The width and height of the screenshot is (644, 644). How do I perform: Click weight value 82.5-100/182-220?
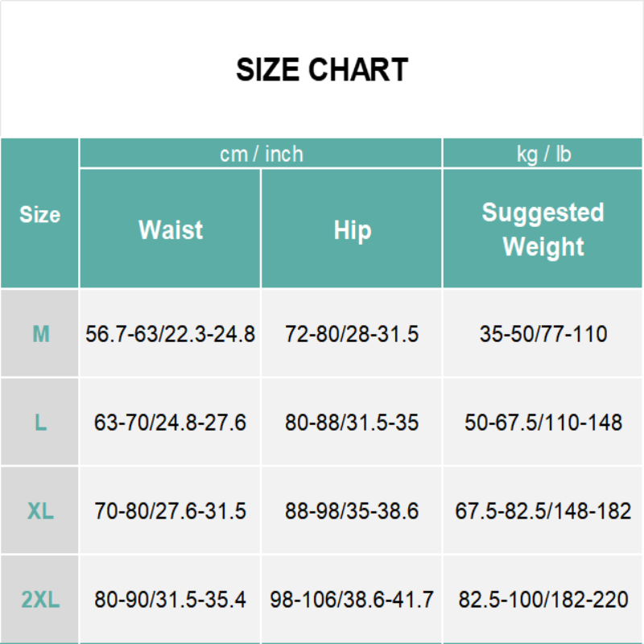tap(543, 599)
